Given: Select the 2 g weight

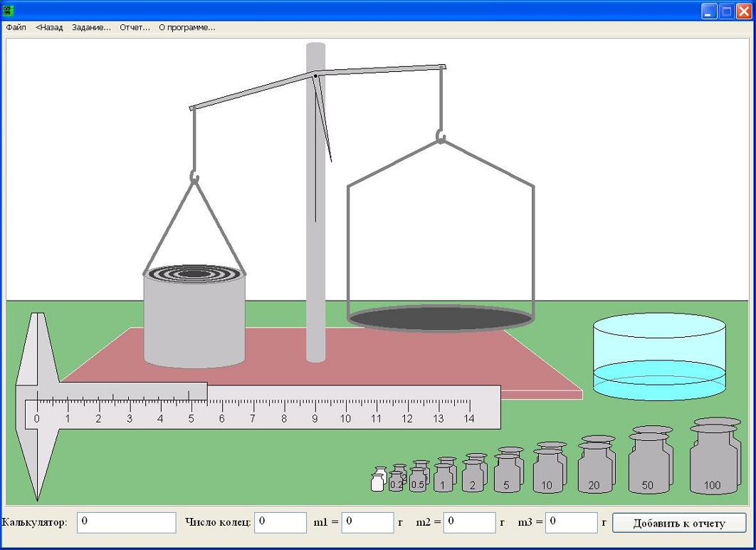Looking at the screenshot, I should (471, 477).
